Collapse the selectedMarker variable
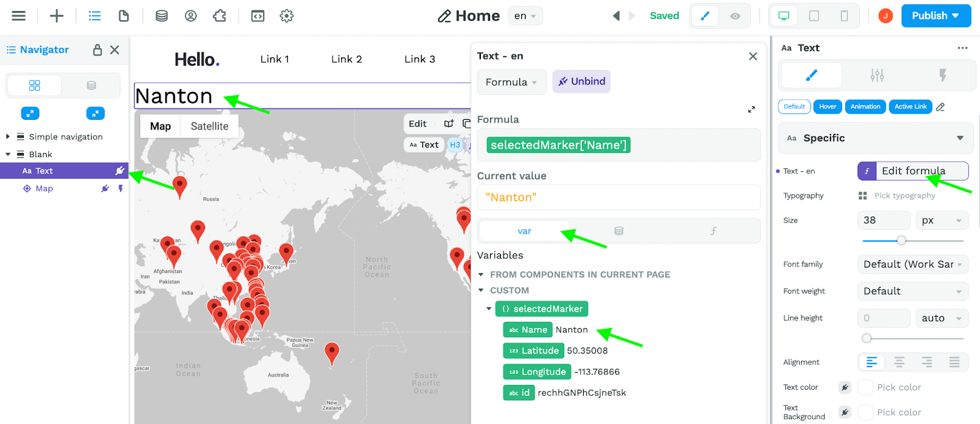980x424 pixels. (489, 309)
